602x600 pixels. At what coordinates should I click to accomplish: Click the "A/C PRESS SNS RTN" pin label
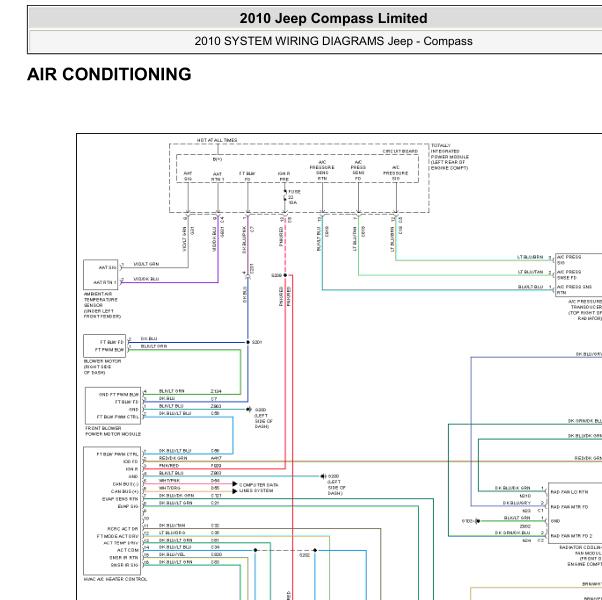coord(574,289)
